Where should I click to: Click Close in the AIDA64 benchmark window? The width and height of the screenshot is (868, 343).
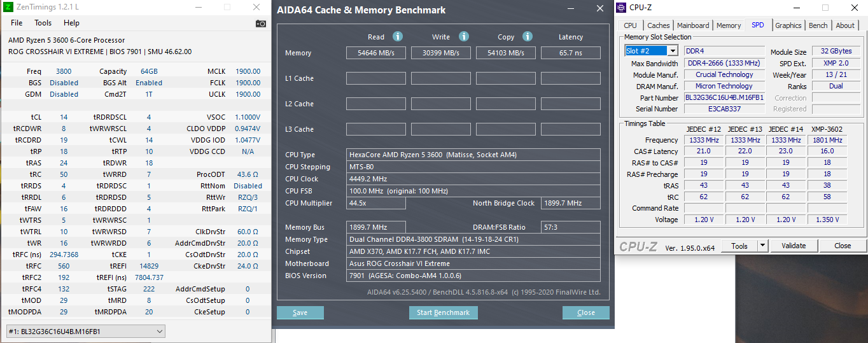586,312
